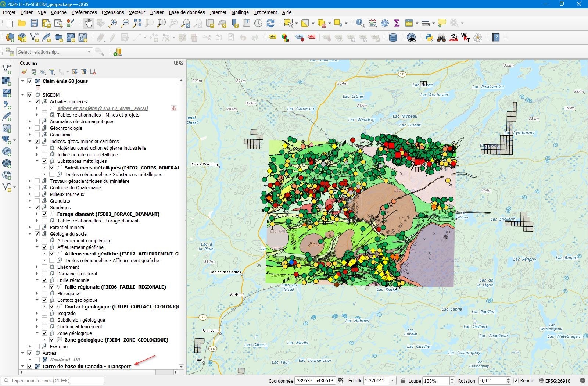This screenshot has height=386, width=588.
Task: Collapse the 'Activités minières' group
Action: (30, 101)
